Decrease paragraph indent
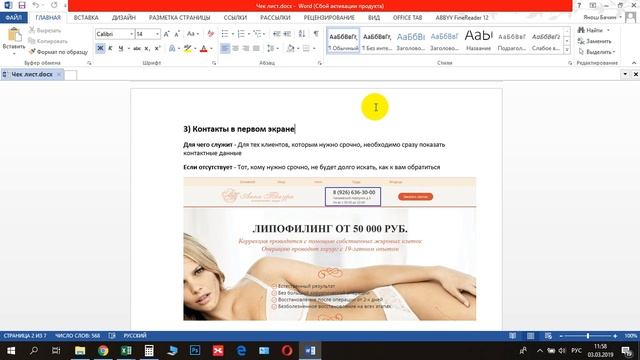 click(277, 34)
